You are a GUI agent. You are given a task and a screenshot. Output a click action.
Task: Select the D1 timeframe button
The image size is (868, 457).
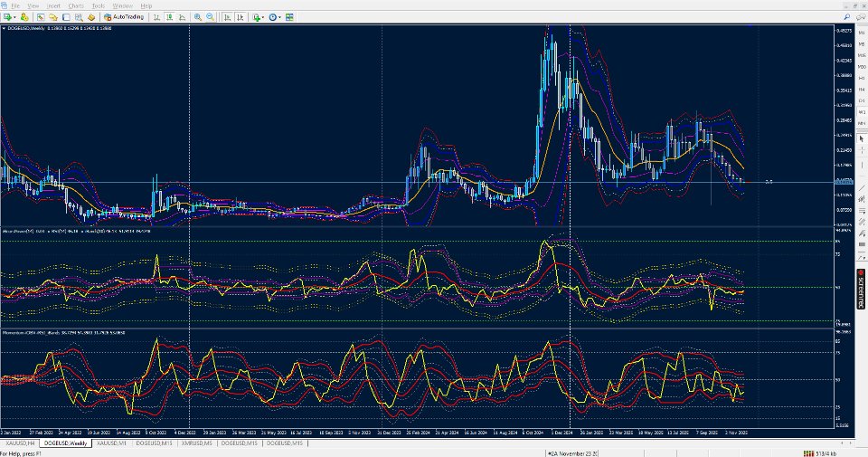(862, 100)
